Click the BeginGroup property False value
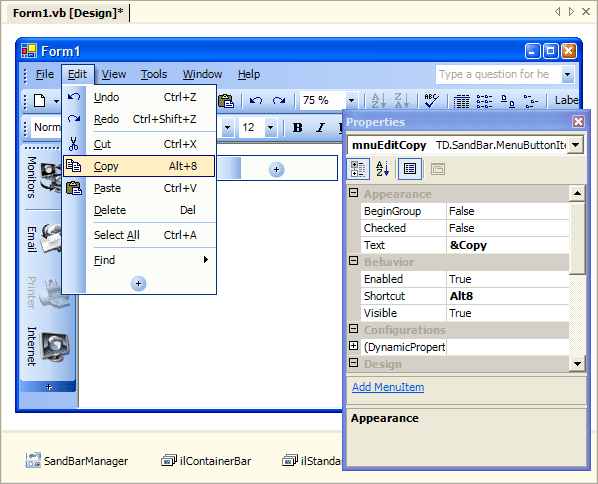This screenshot has height=484, width=598. pos(507,211)
